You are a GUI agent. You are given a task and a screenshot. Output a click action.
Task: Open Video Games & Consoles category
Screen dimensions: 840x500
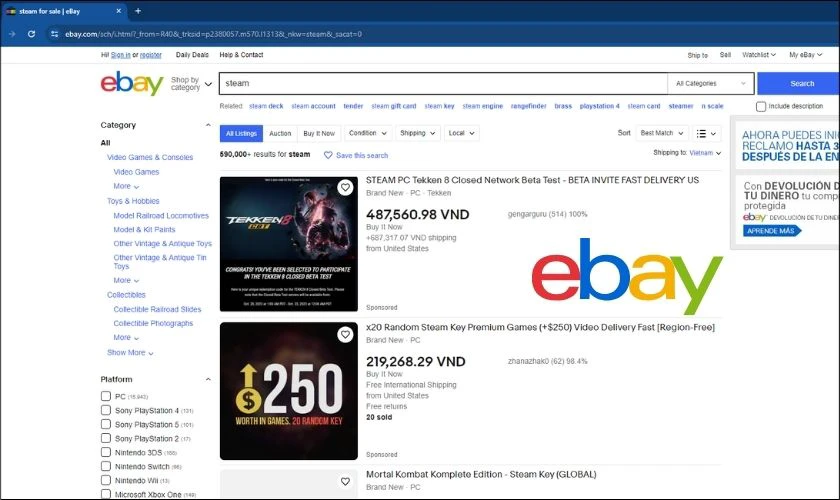tap(150, 157)
